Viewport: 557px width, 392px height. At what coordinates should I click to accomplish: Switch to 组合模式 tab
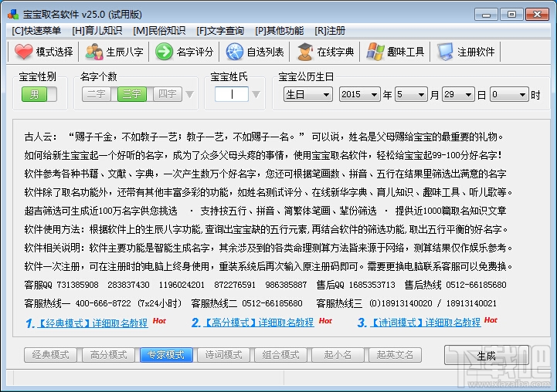(x=280, y=355)
